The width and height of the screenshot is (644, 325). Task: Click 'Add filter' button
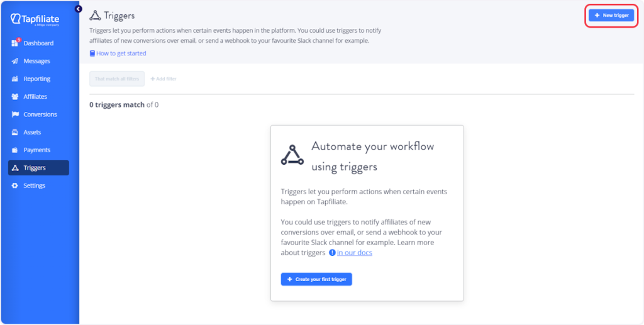pyautogui.click(x=164, y=79)
